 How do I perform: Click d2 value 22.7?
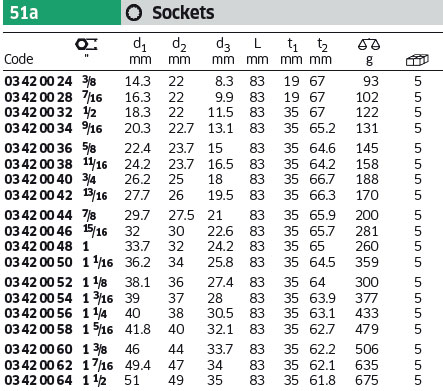point(181,128)
